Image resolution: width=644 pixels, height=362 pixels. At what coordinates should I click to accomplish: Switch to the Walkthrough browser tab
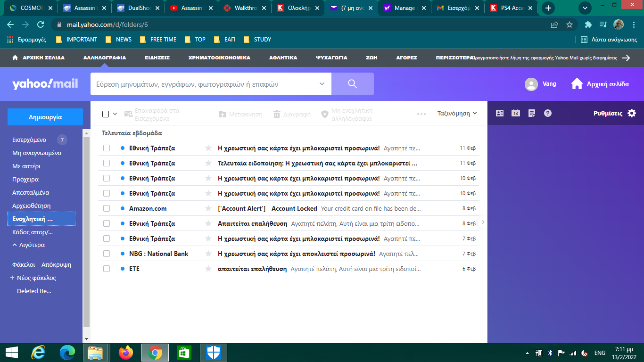(x=245, y=8)
